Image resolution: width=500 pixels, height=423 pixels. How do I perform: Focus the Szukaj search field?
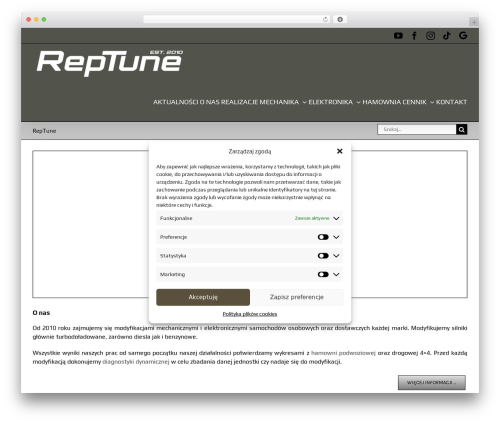click(x=417, y=129)
